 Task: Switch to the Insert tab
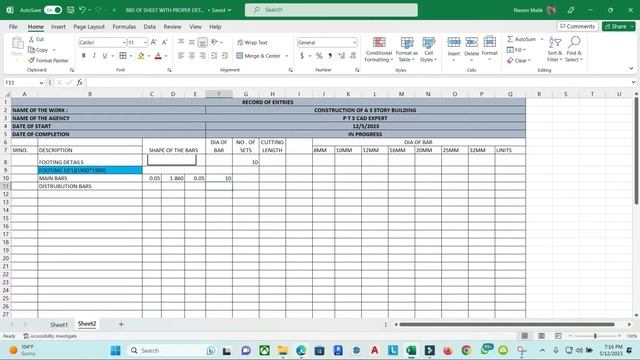[x=58, y=27]
